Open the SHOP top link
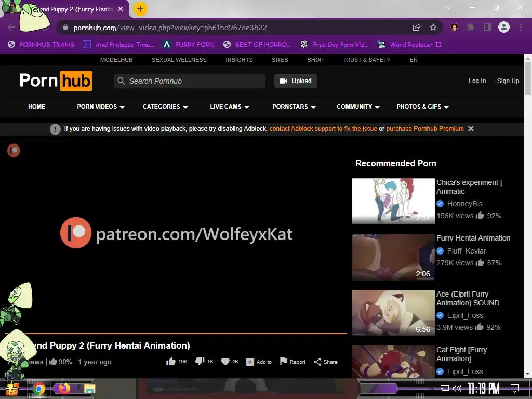 (x=315, y=60)
